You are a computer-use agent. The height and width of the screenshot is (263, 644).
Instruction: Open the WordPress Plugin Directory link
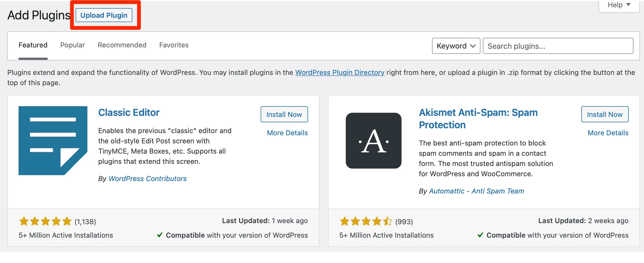tap(340, 72)
